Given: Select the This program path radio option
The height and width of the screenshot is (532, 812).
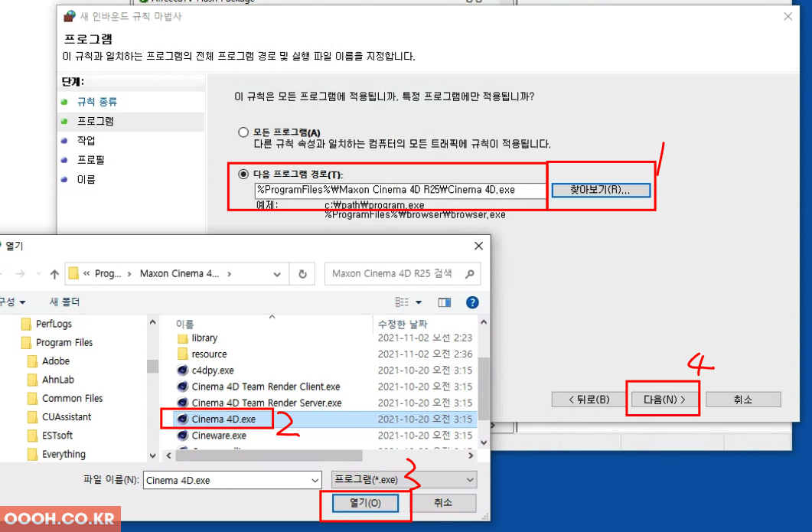Looking at the screenshot, I should coord(243,174).
